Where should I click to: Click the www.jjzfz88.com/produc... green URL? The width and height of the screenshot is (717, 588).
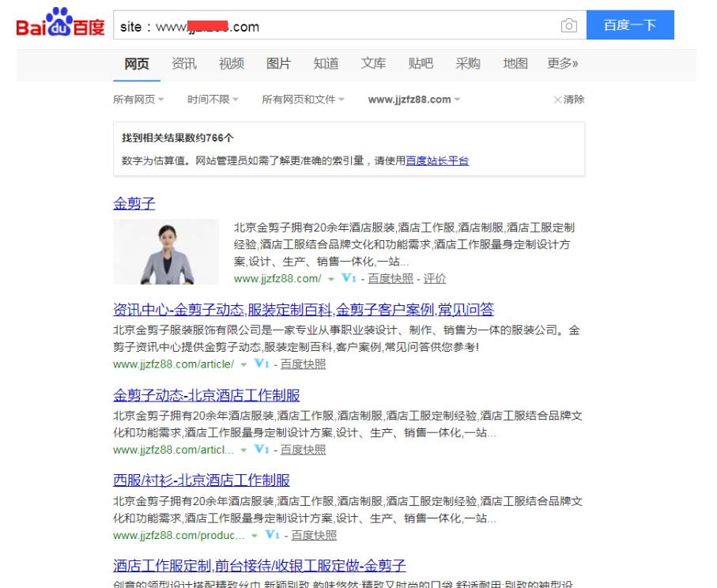point(179,535)
